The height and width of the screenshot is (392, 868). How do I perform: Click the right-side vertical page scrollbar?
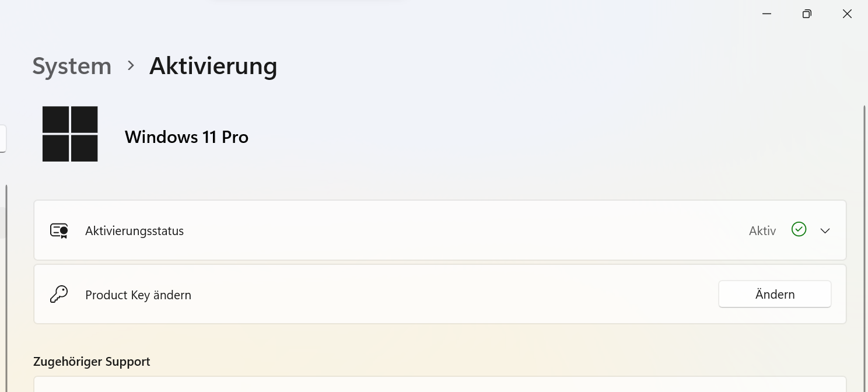pos(864,233)
